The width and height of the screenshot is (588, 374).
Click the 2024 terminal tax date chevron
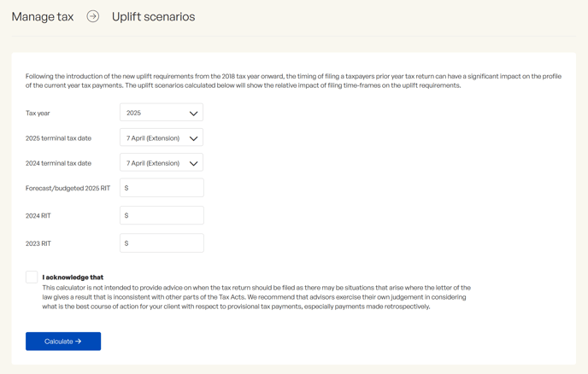tap(193, 163)
